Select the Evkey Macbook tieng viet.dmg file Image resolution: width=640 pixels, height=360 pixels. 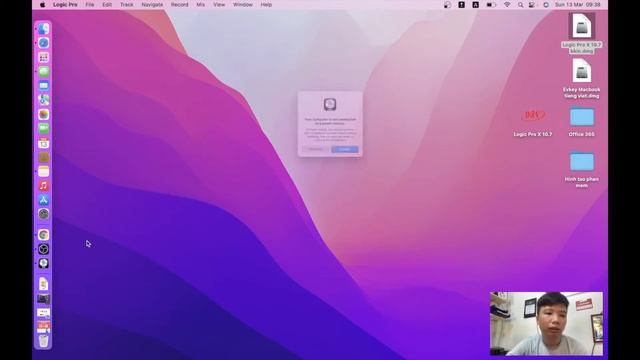582,78
